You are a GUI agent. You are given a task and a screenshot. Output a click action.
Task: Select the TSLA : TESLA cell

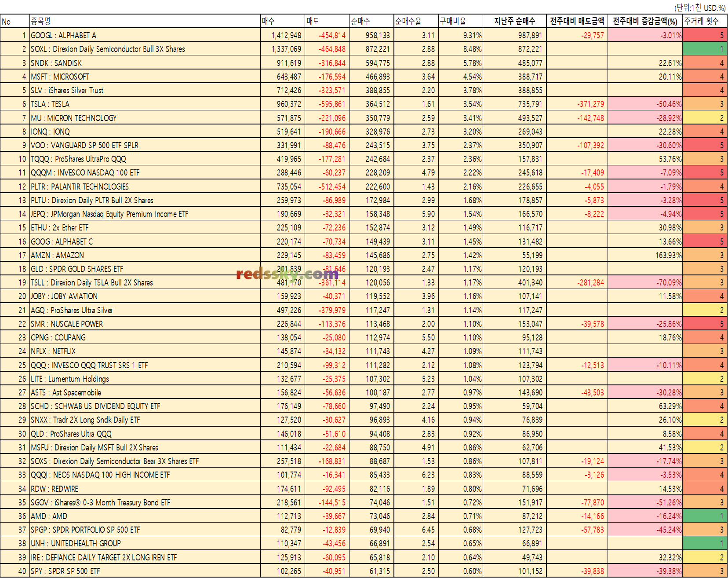click(x=145, y=104)
